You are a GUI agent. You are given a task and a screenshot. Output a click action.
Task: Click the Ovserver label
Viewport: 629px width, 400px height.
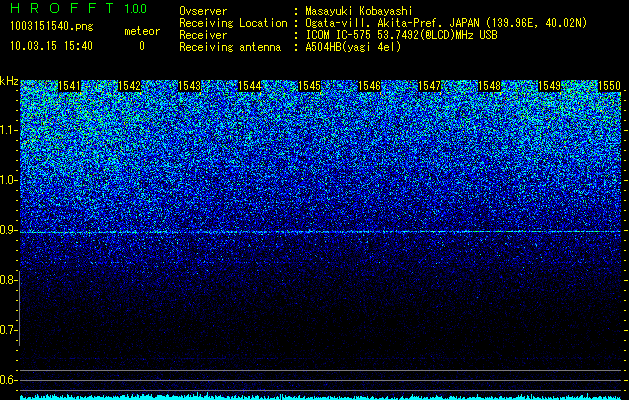(203, 11)
